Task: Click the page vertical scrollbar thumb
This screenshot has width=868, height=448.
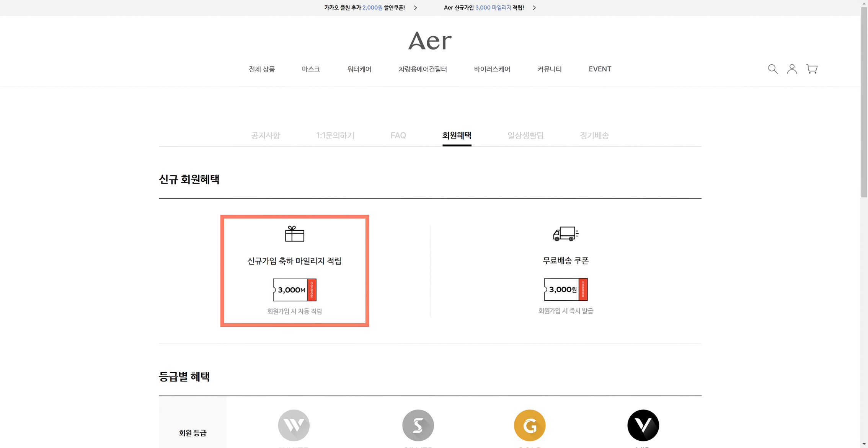Action: (864, 101)
